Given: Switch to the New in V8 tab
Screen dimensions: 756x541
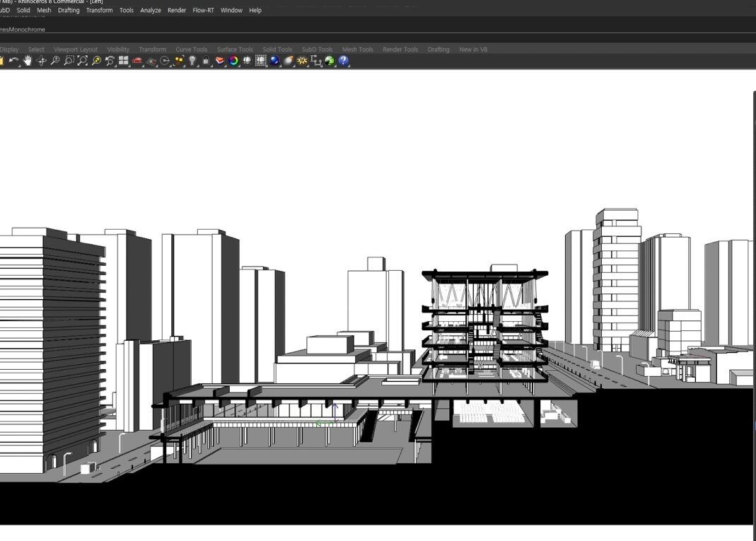Looking at the screenshot, I should [x=473, y=50].
